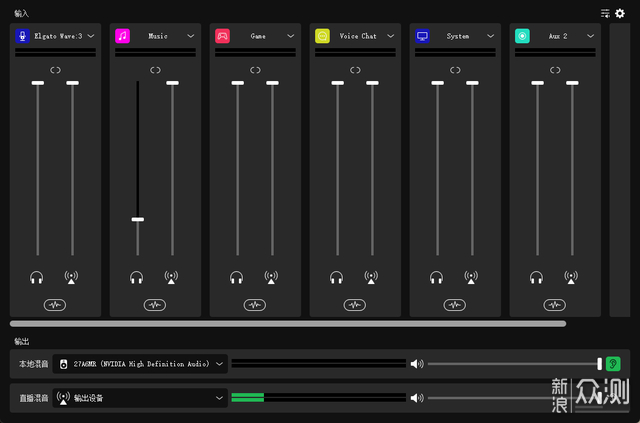
Task: Click the horizontal scrollbar below the channels
Action: (288, 323)
